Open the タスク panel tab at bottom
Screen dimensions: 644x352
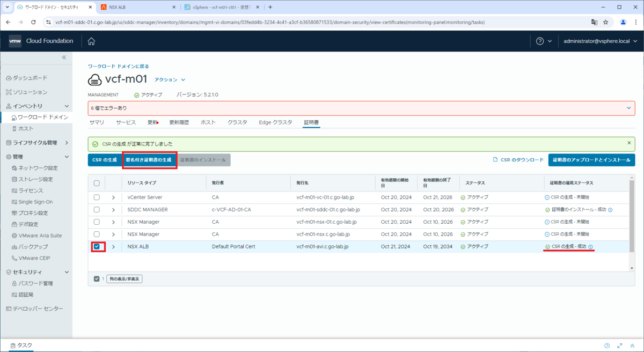21,346
